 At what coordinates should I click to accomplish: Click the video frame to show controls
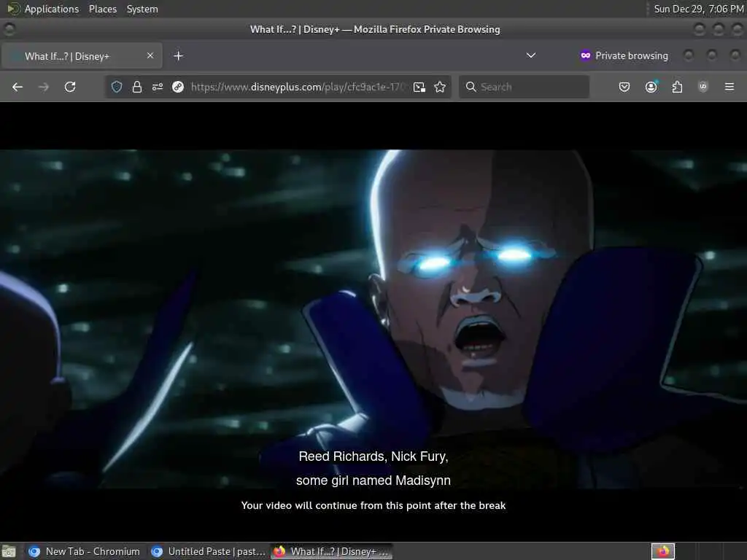tap(373, 319)
